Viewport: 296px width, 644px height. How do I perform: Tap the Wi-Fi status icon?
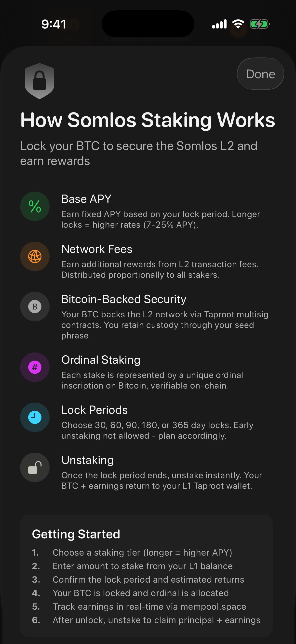(238, 24)
